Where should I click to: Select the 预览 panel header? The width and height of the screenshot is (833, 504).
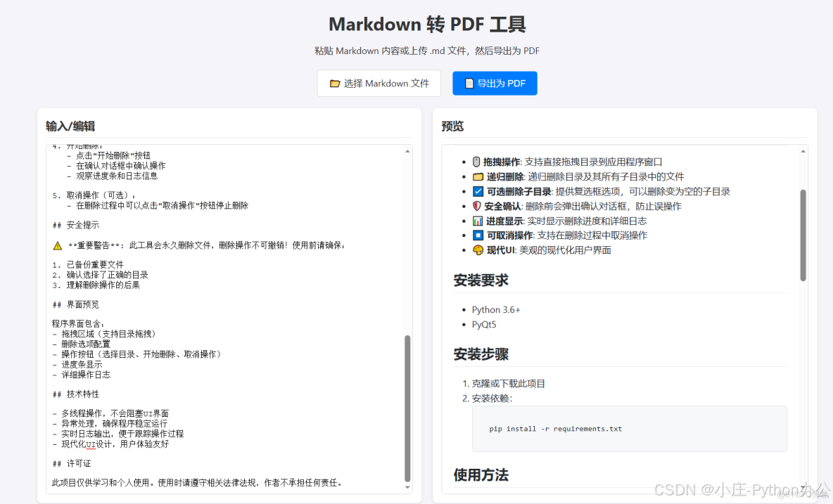click(x=452, y=126)
